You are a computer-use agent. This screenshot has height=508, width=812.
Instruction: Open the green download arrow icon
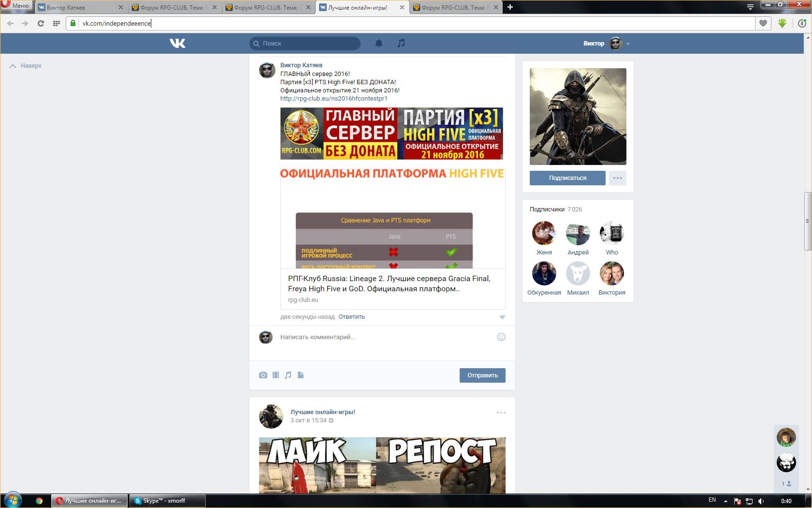(783, 23)
